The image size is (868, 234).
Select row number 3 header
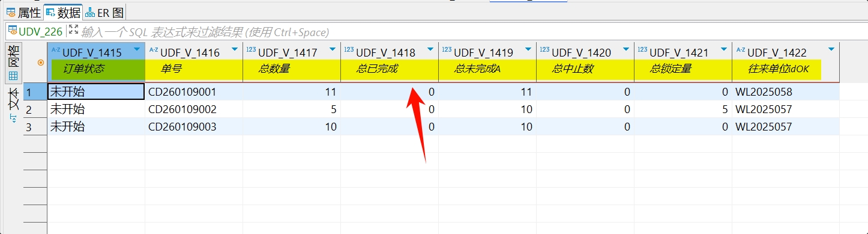(x=35, y=127)
